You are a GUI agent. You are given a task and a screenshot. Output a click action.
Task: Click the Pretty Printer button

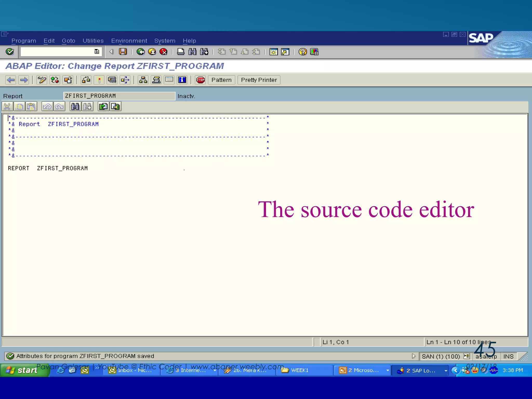[x=259, y=80]
